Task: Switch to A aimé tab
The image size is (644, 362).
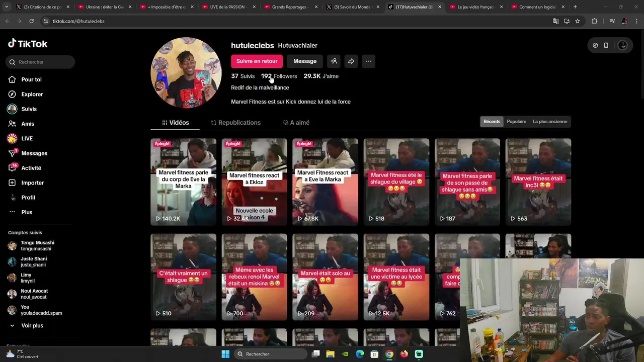Action: pyautogui.click(x=296, y=123)
